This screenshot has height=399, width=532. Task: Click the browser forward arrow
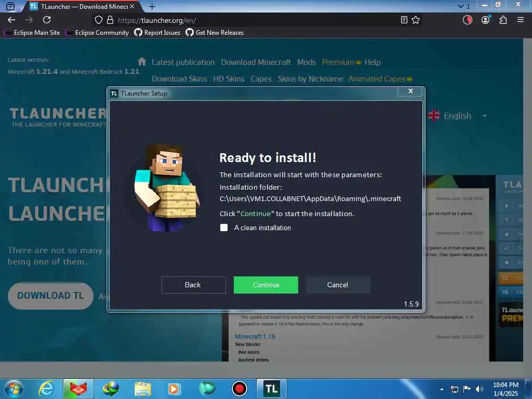[29, 20]
